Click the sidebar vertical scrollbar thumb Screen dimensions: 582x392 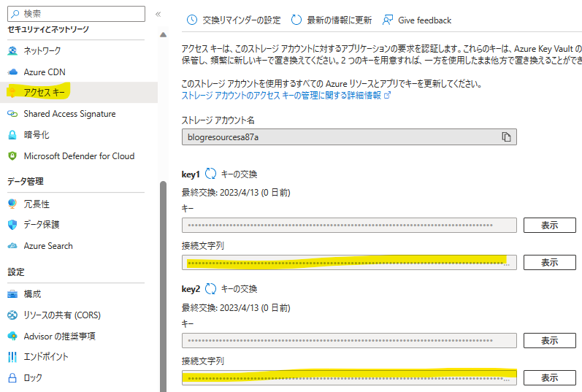click(x=163, y=286)
